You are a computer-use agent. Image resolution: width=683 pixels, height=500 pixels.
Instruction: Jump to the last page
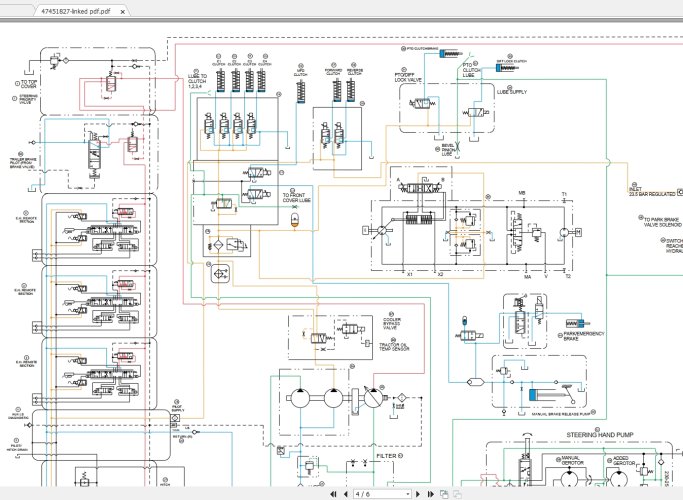click(x=430, y=493)
